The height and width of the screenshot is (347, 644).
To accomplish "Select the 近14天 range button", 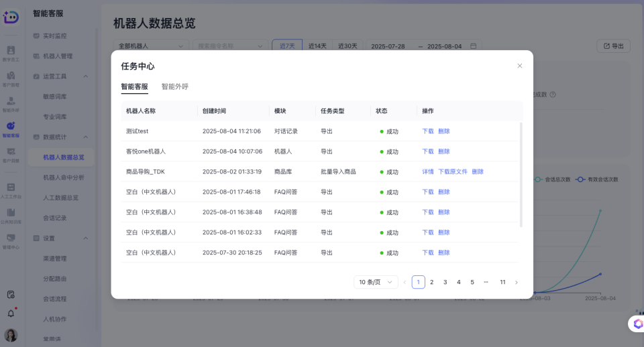I will tap(317, 46).
